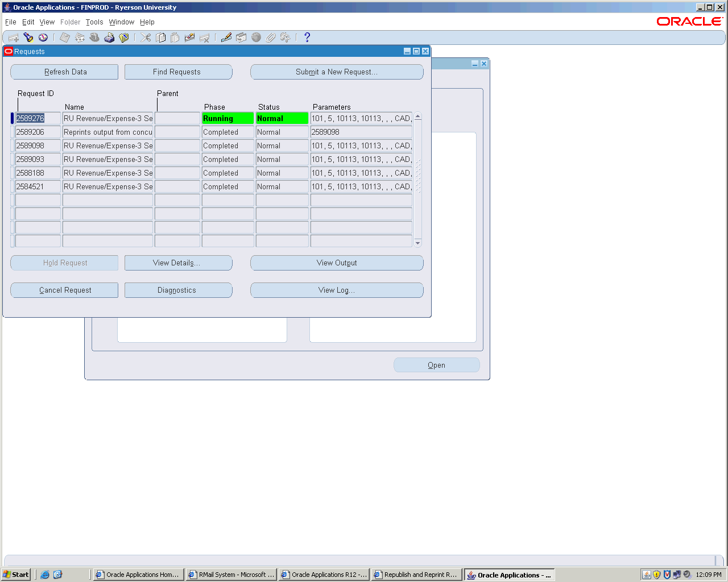Open the Tools menu

click(x=94, y=22)
